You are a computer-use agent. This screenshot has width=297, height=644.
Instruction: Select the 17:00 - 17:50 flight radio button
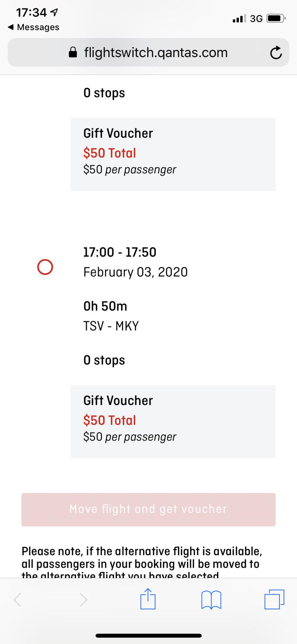pyautogui.click(x=45, y=267)
